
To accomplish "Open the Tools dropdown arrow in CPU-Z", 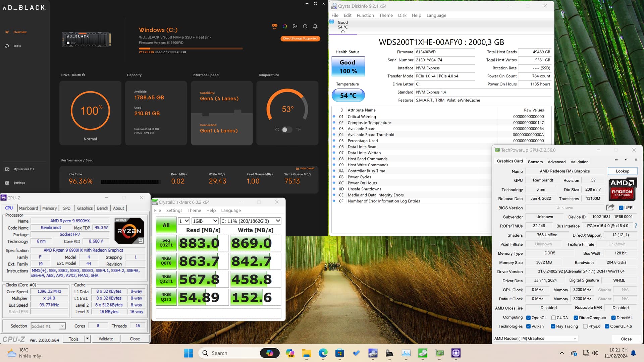I will pos(87,339).
